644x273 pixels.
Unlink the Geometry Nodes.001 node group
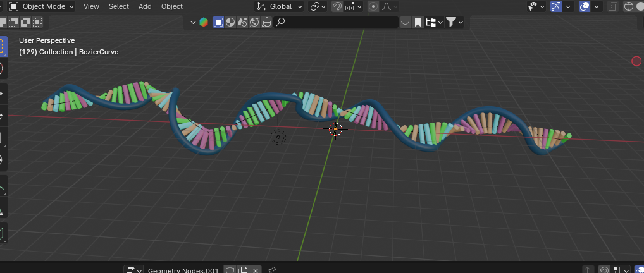(256, 270)
